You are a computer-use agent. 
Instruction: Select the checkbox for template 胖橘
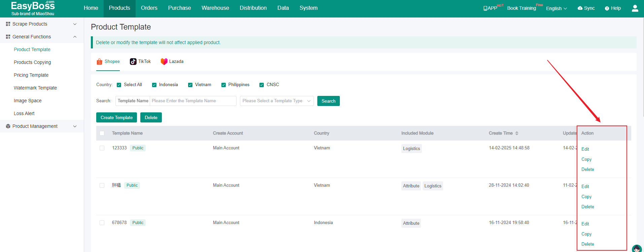point(102,185)
